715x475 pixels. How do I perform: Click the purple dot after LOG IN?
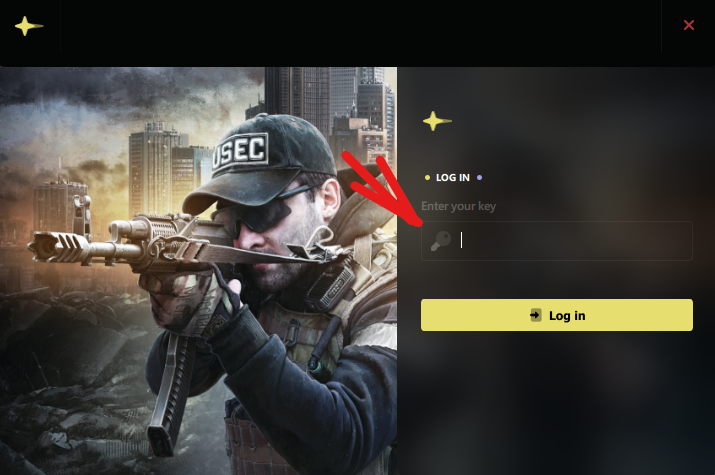tap(479, 178)
